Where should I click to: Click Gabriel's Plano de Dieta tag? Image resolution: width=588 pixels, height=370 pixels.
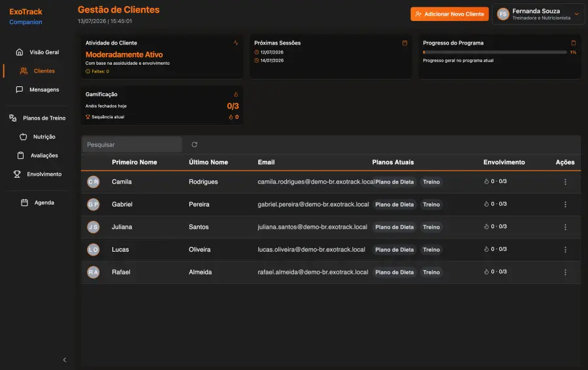(x=394, y=205)
